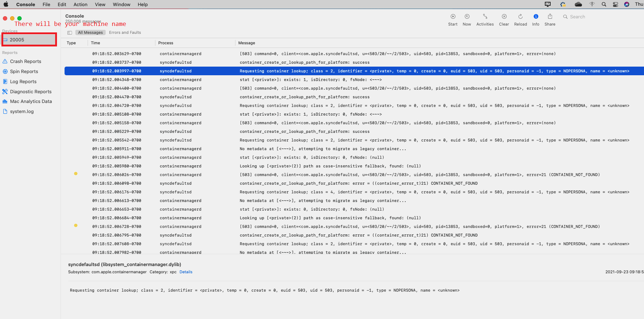Clear the log messages with the Clear icon
644x319 pixels.
click(x=504, y=17)
